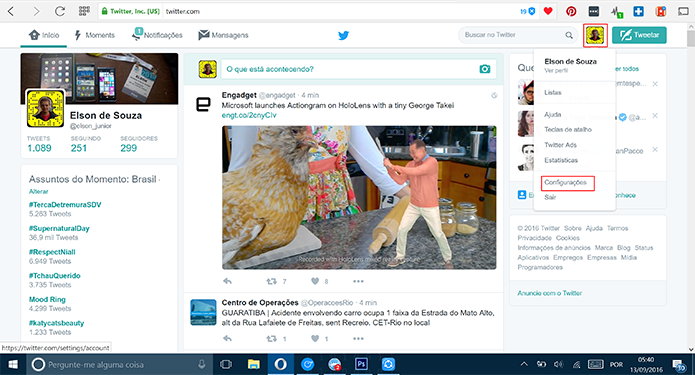Open Photoshop from the taskbar
Viewport: 695px width, 375px height.
click(361, 364)
